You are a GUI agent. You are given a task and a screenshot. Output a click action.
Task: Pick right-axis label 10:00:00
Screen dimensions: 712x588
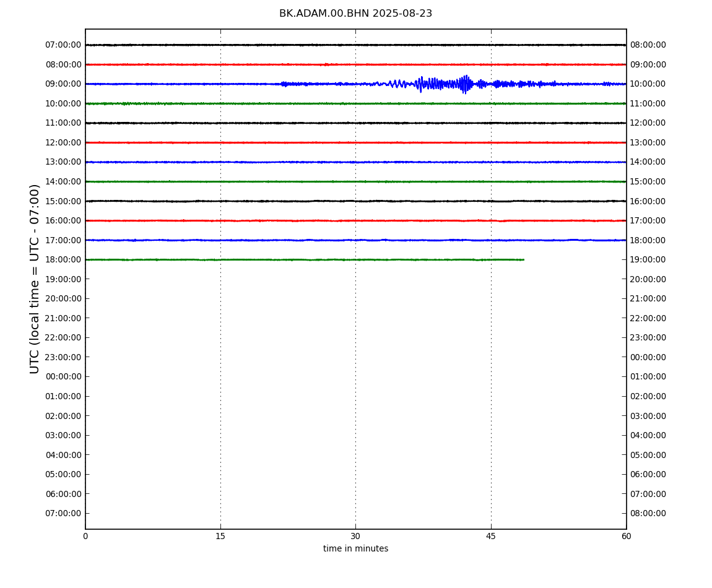coord(648,84)
